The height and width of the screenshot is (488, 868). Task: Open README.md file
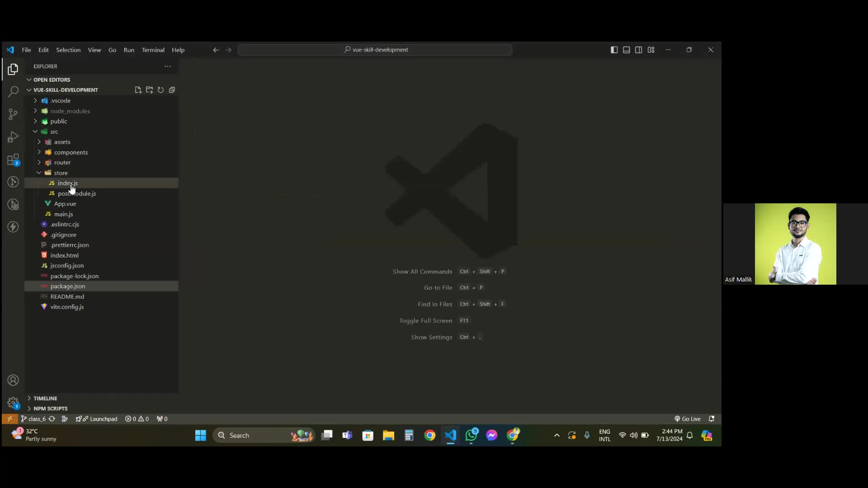(101, 296)
